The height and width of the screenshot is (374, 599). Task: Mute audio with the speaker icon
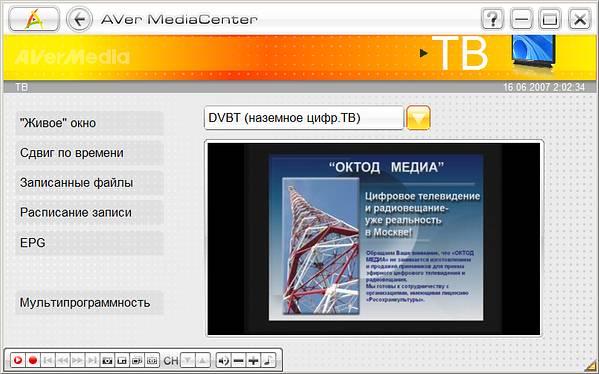coord(223,360)
